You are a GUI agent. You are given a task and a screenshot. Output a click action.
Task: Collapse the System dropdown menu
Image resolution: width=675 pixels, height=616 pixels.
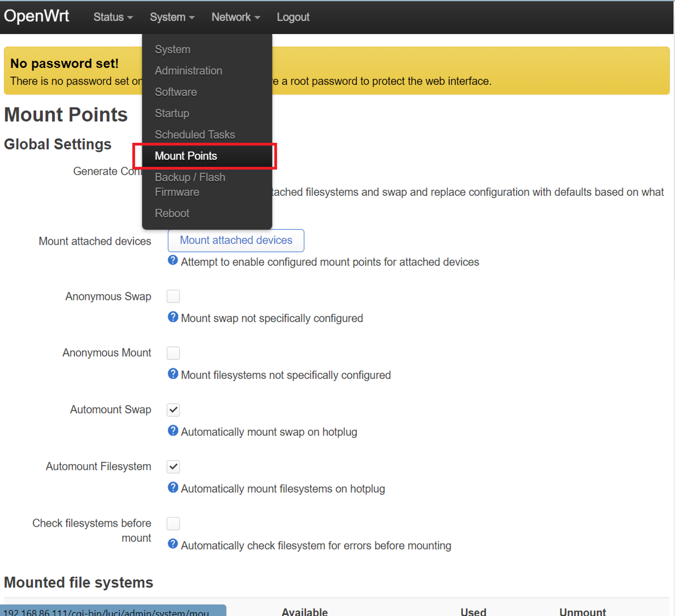point(172,17)
